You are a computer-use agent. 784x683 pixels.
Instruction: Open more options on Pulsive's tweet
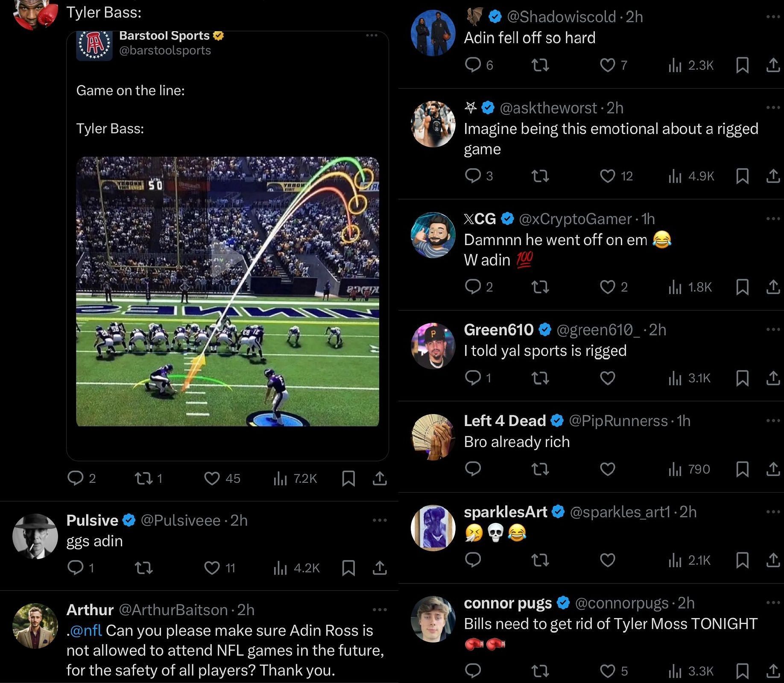pos(379,520)
